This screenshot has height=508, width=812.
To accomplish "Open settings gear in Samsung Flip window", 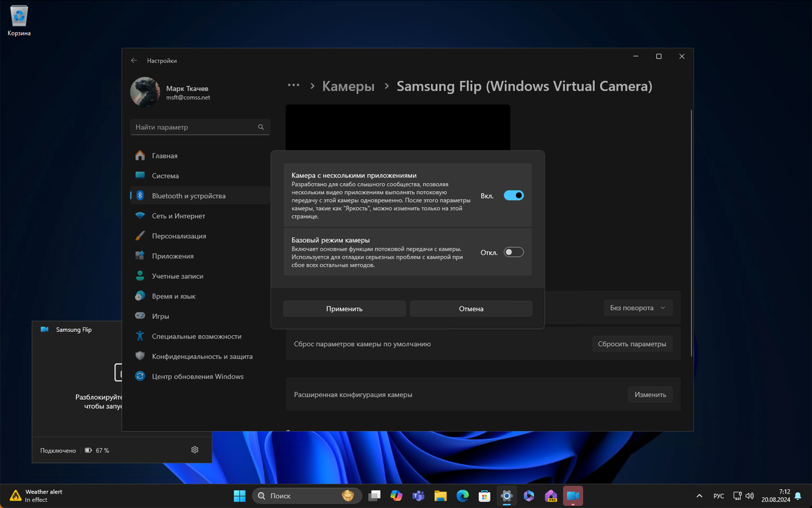I will coord(195,450).
